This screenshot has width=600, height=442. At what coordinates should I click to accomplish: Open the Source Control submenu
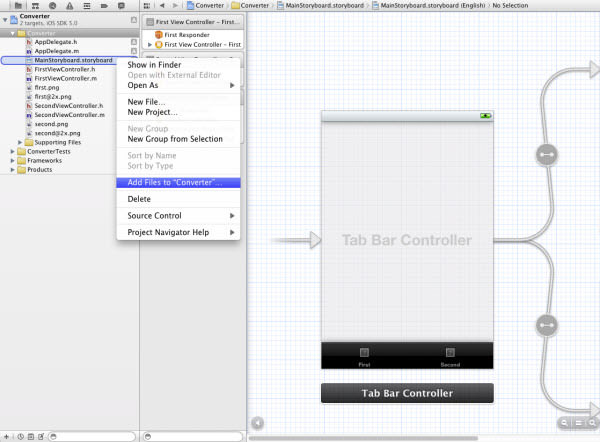point(178,215)
